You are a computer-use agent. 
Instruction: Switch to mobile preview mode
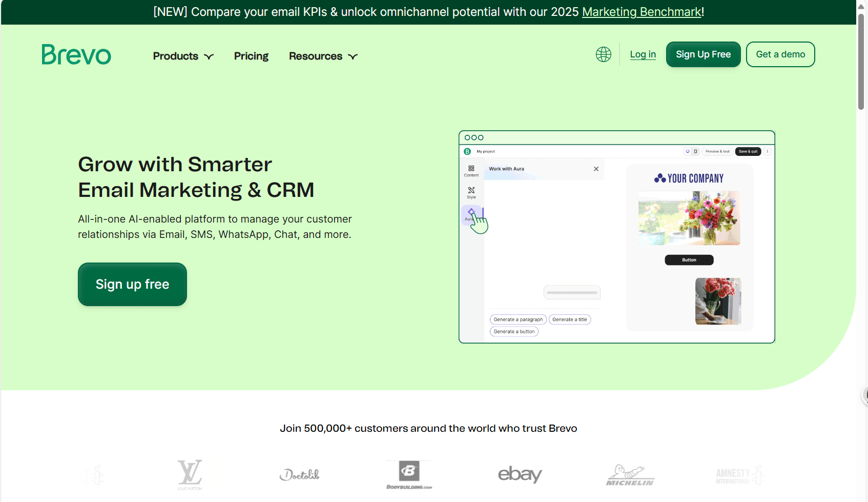tap(695, 151)
